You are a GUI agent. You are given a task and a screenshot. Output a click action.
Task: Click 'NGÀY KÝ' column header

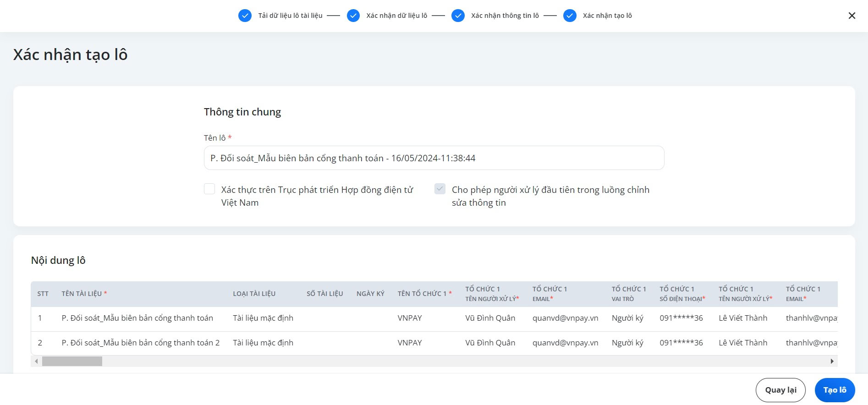click(x=370, y=294)
